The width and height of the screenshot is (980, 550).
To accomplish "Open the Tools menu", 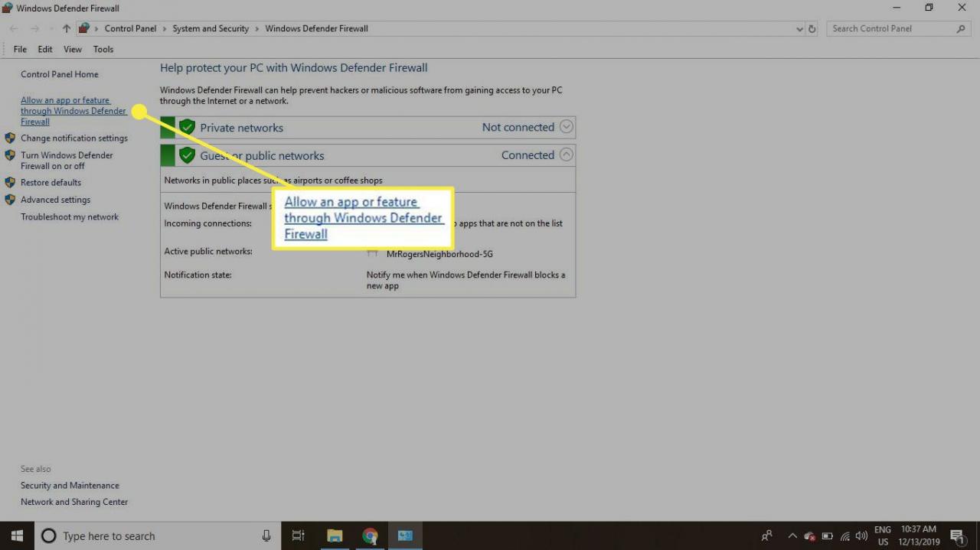I will point(103,49).
